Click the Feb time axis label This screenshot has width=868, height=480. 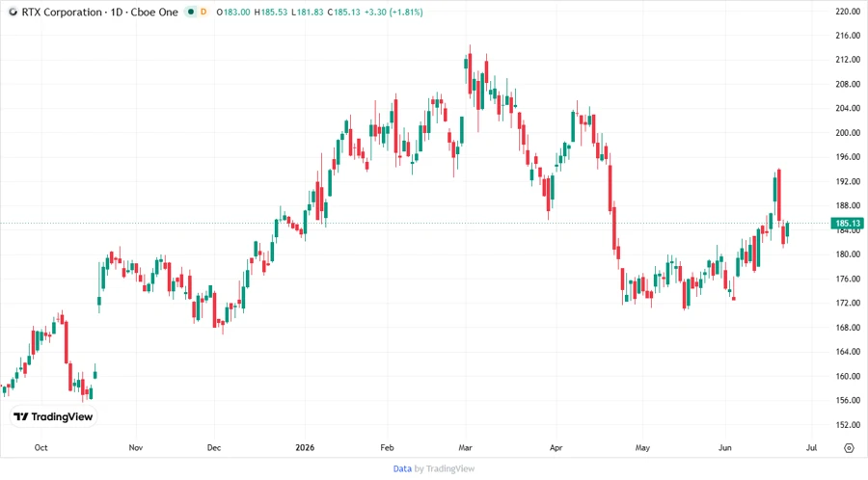[x=387, y=447]
